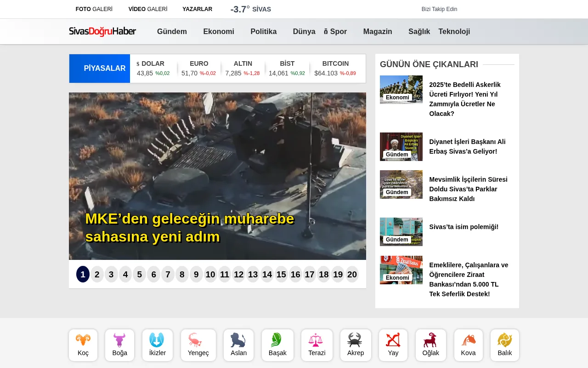Image resolution: width=588 pixels, height=368 pixels.
Task: Click the SivasDoğruHaber logo
Action: [102, 31]
